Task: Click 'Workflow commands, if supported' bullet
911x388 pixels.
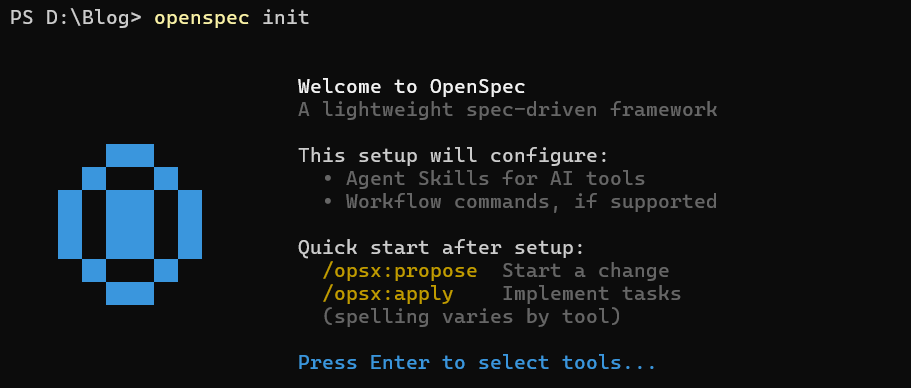Action: (531, 202)
